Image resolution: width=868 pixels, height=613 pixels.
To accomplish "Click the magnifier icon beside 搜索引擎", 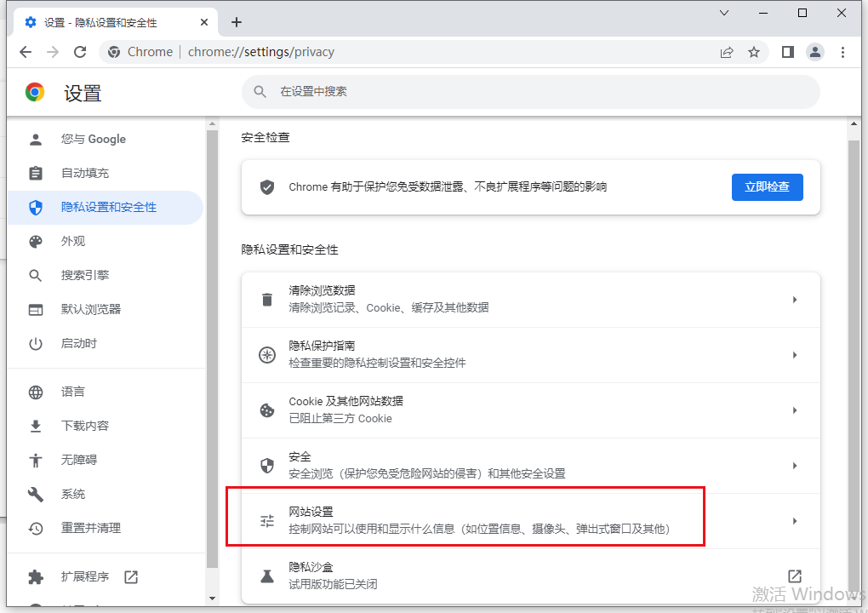I will point(36,275).
